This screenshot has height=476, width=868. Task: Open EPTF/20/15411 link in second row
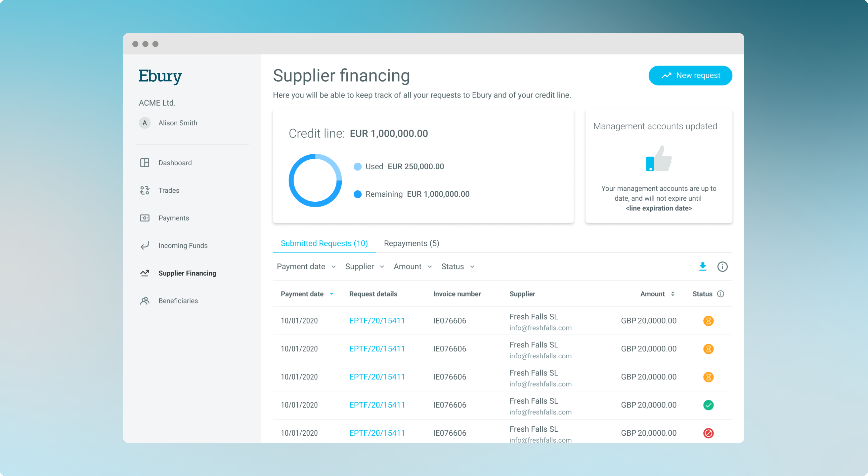[377, 349]
